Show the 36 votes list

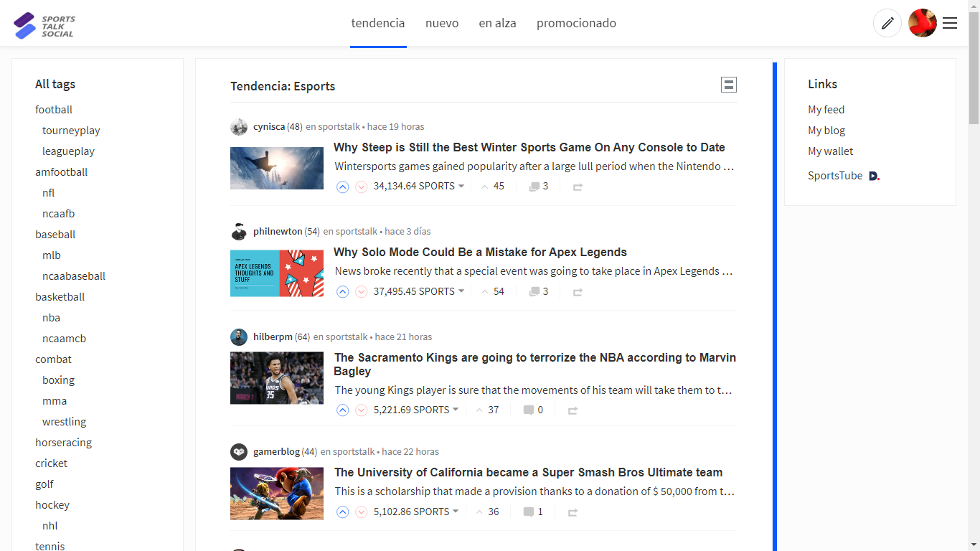[487, 512]
